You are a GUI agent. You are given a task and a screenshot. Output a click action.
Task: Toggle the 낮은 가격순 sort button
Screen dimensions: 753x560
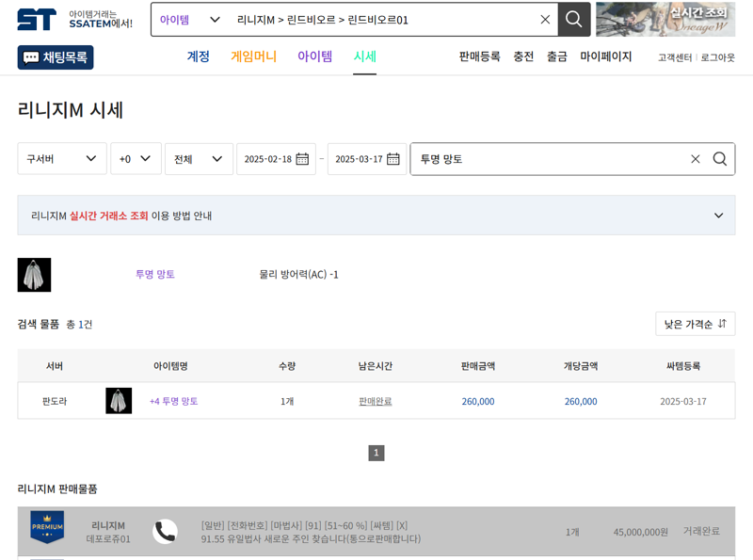[x=696, y=324]
